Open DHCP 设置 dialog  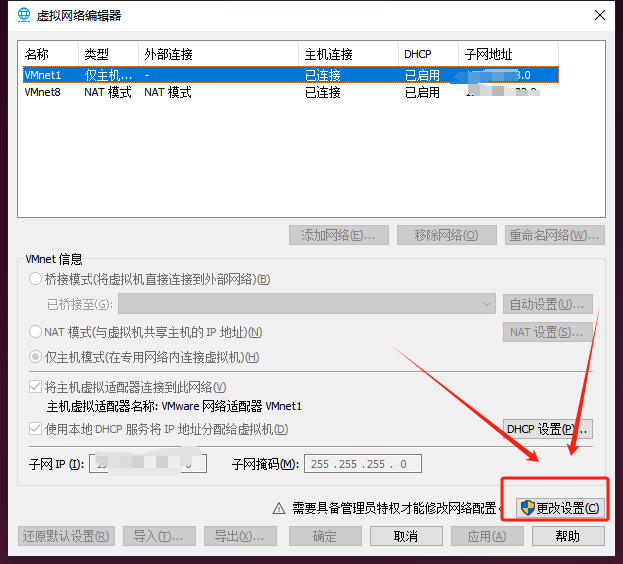548,429
